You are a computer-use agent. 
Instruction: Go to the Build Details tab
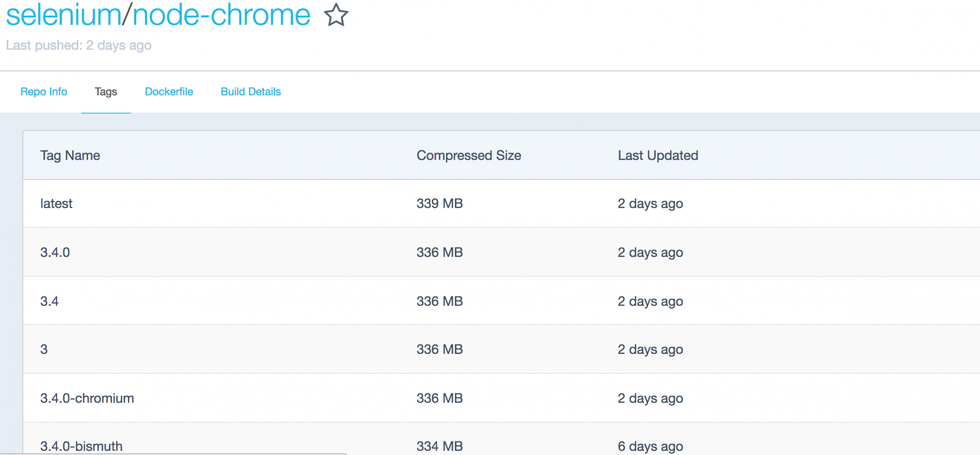point(251,92)
